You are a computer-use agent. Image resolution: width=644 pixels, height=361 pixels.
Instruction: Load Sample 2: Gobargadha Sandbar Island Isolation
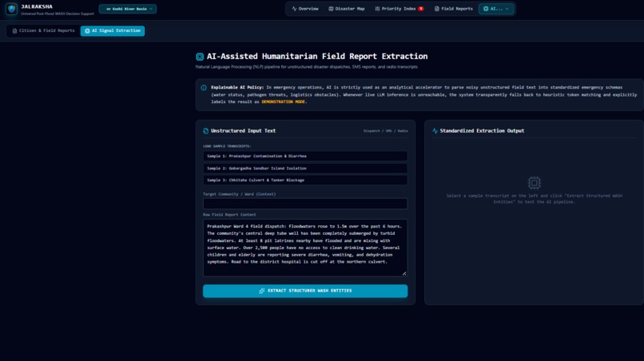tap(305, 168)
